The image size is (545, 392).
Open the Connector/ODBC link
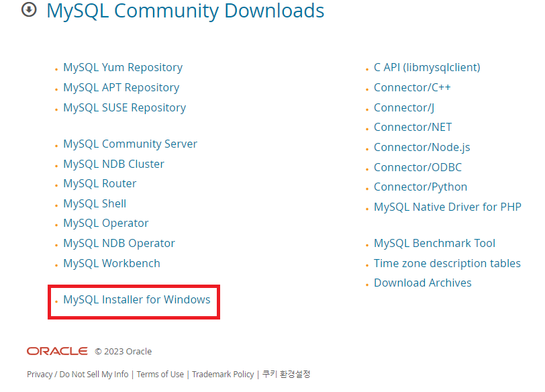[417, 168]
